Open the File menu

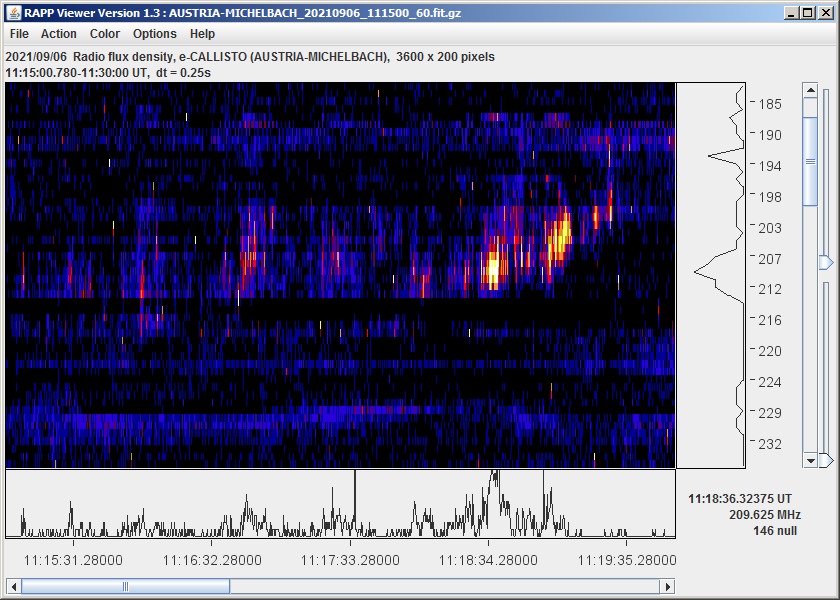19,34
